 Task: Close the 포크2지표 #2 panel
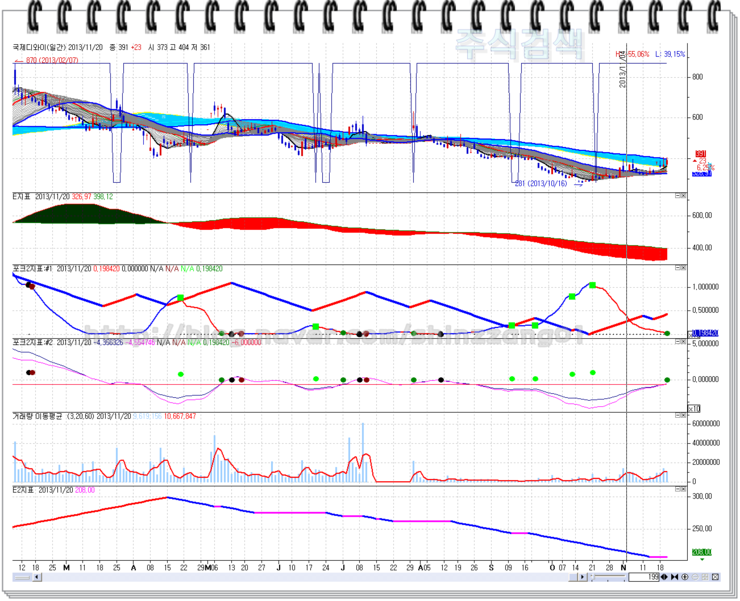point(683,342)
